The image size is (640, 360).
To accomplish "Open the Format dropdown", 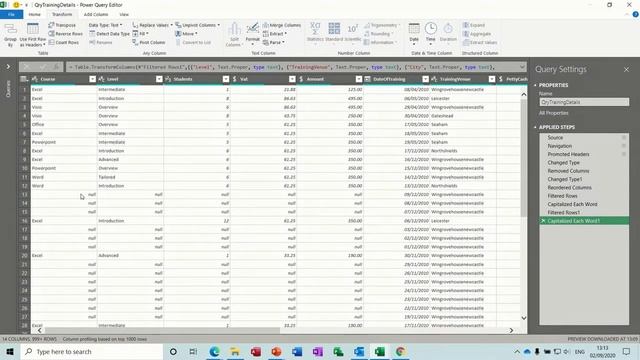I will pyautogui.click(x=252, y=34).
